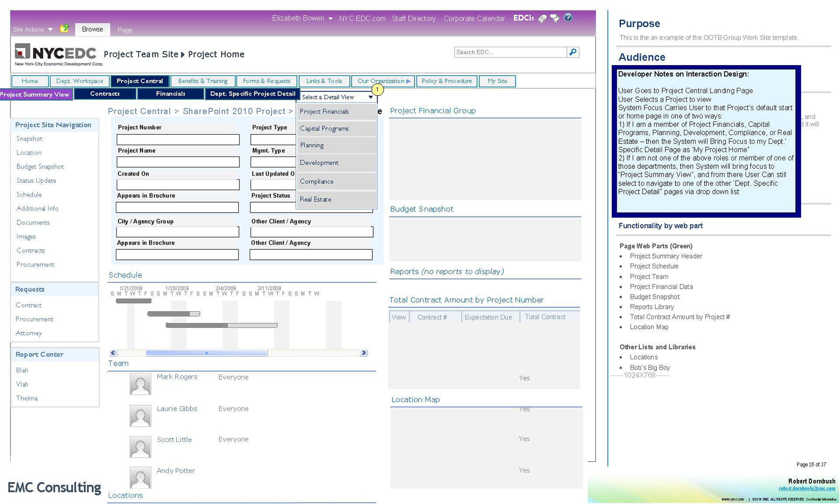The width and height of the screenshot is (840, 504).
Task: Open the Site Actions dropdown
Action: pyautogui.click(x=32, y=29)
